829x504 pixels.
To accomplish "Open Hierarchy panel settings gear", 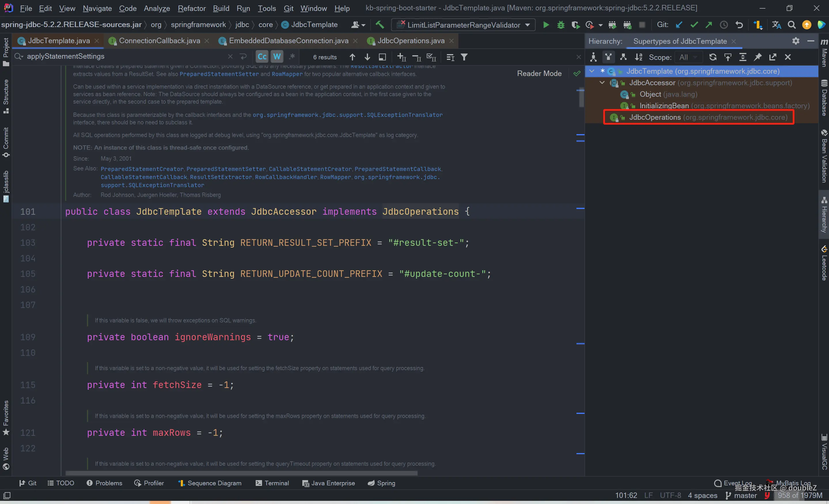I will tap(795, 41).
